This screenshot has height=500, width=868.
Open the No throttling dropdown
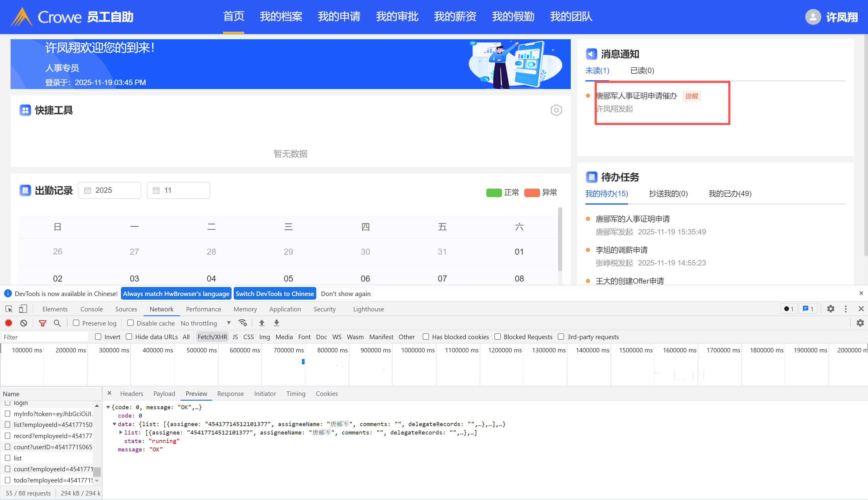tap(205, 323)
